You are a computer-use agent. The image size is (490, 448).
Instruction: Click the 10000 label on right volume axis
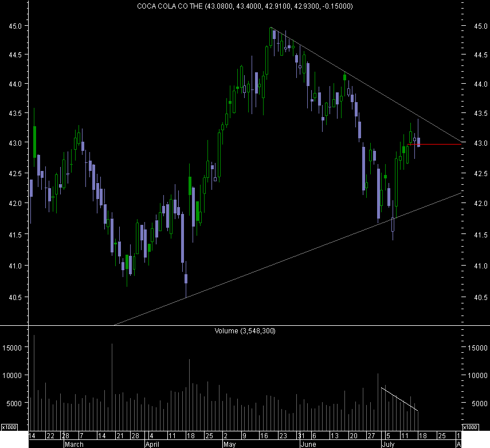(x=477, y=375)
